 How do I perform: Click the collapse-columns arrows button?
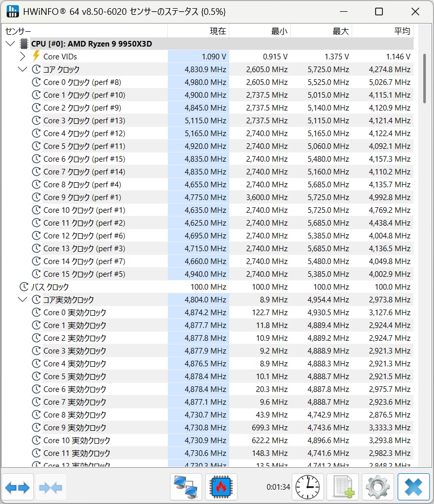click(x=51, y=487)
